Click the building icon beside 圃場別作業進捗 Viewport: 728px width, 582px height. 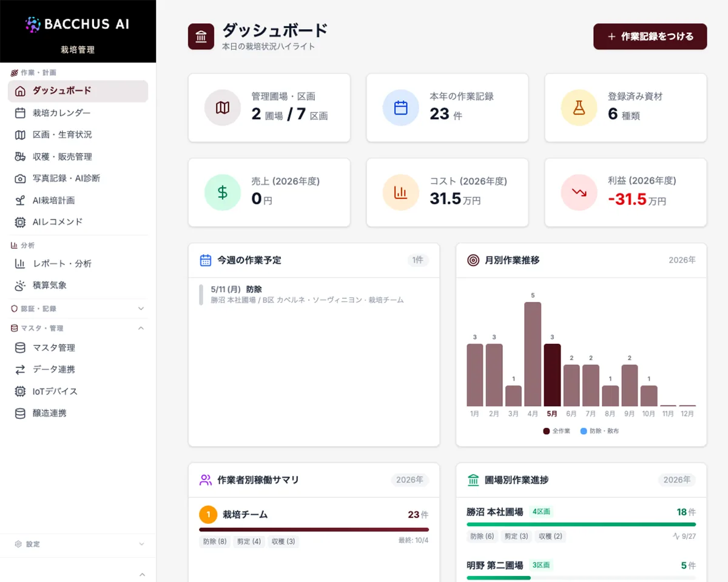click(473, 480)
